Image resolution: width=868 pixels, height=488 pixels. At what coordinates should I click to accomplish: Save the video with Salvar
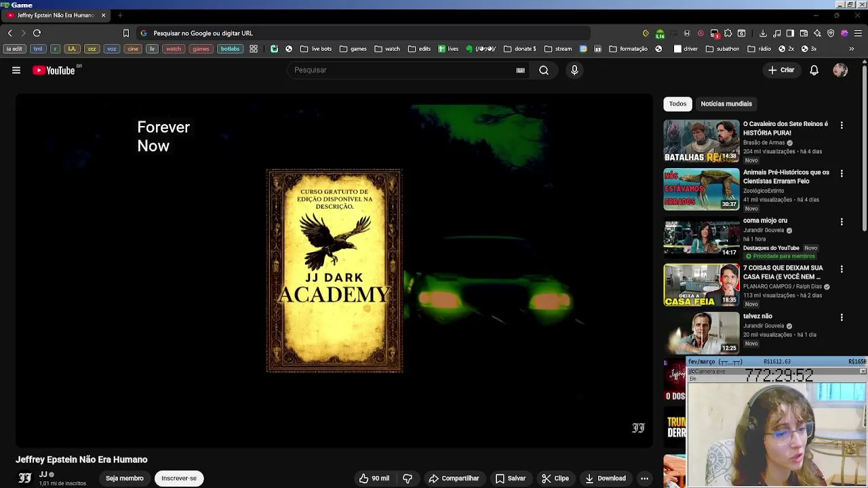511,478
